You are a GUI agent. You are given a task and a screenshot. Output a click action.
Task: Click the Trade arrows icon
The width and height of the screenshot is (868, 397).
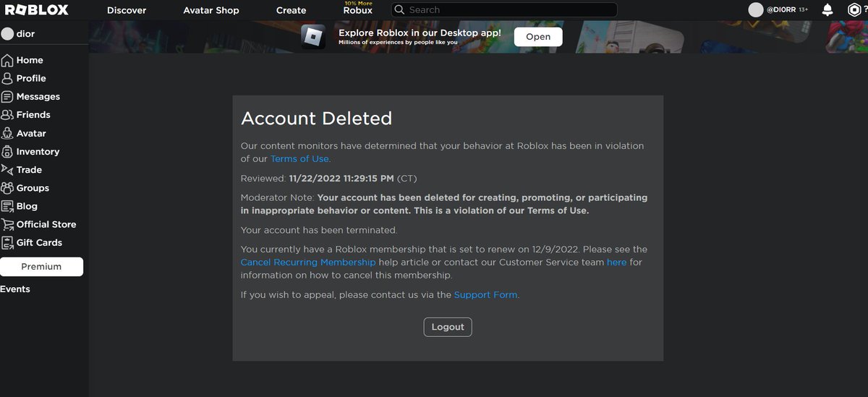click(7, 169)
